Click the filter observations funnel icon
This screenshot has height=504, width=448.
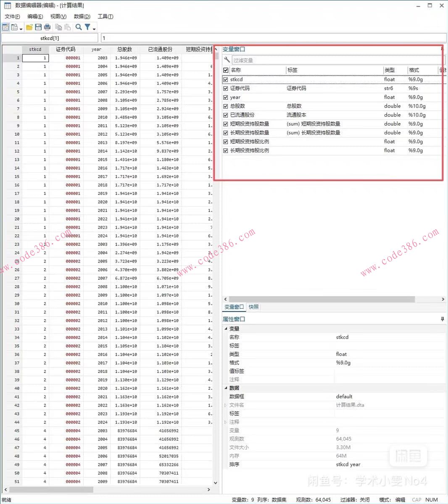click(x=87, y=27)
